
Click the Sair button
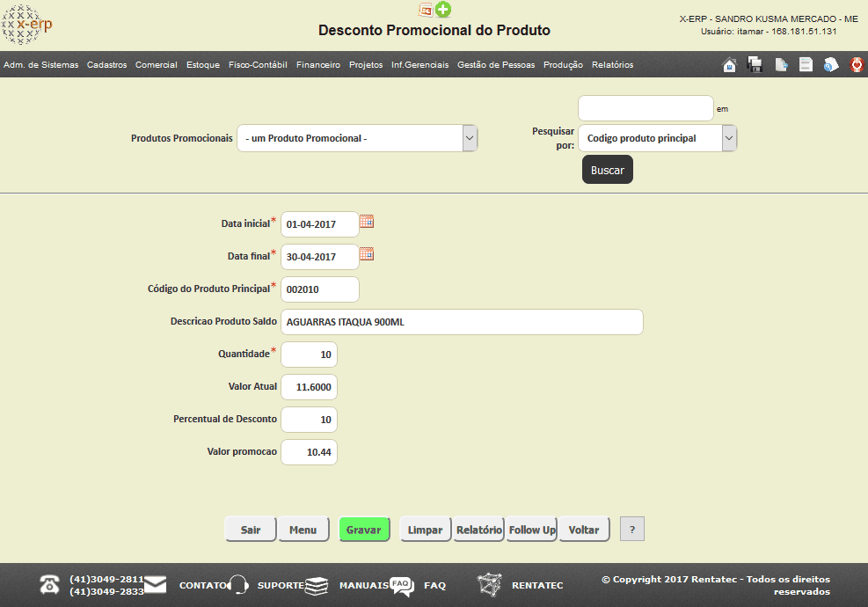click(x=251, y=530)
